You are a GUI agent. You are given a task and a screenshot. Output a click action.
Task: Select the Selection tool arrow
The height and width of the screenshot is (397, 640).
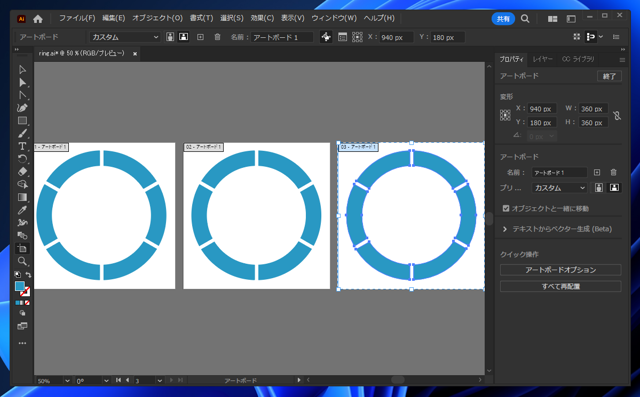22,70
